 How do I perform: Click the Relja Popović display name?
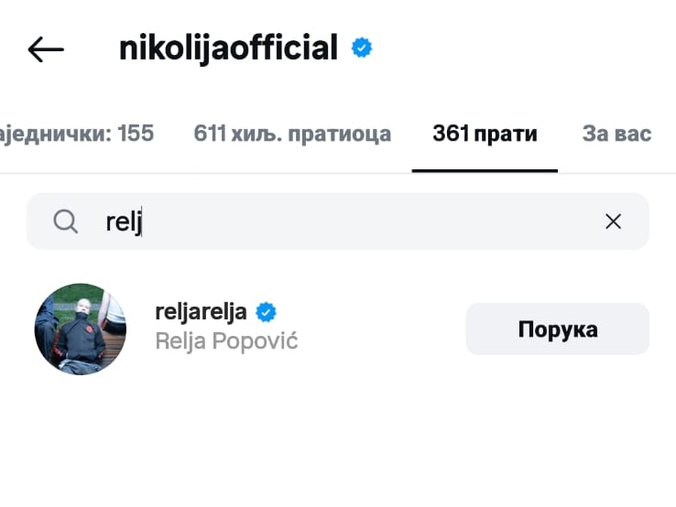[227, 341]
